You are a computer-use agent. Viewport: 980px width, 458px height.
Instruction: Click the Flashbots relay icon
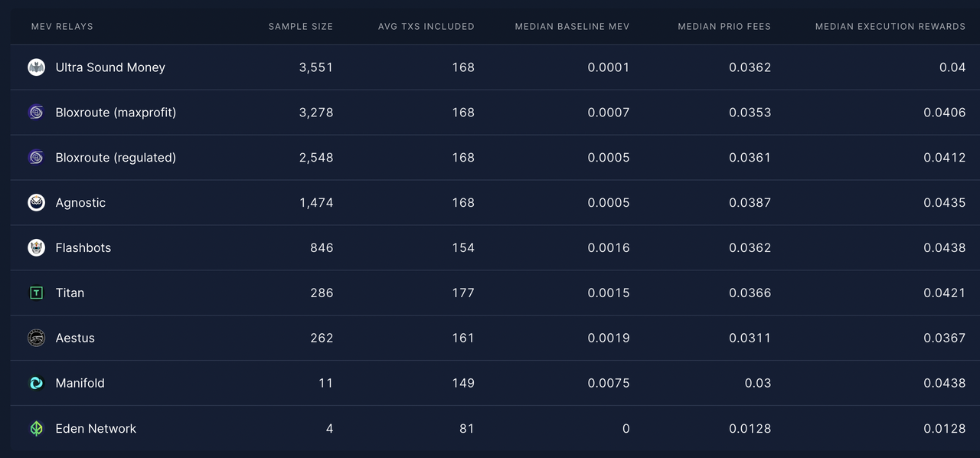(36, 248)
